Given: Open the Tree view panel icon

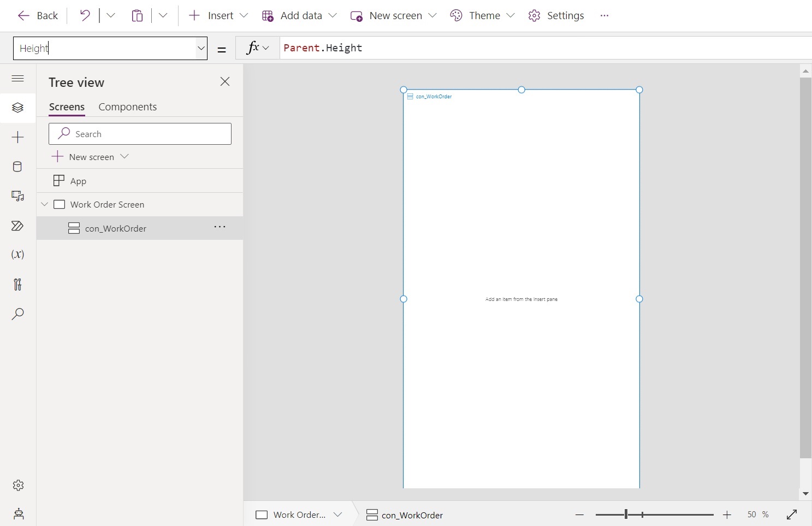Looking at the screenshot, I should pos(17,108).
